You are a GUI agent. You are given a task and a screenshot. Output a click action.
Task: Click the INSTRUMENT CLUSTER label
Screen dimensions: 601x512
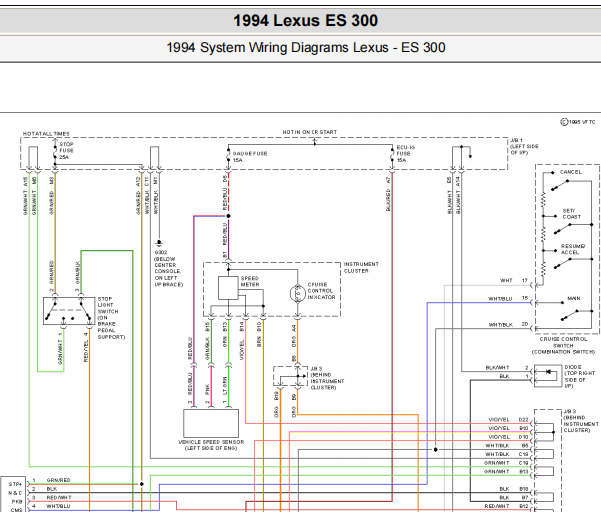click(x=361, y=267)
